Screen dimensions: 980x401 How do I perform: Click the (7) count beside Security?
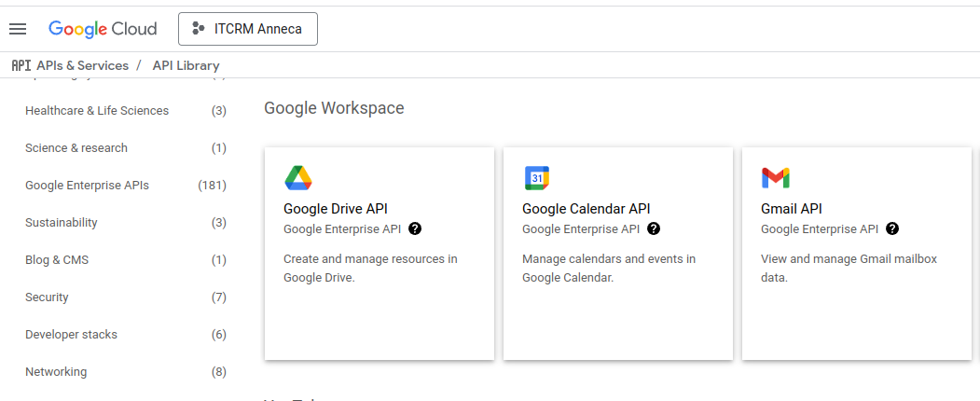219,297
